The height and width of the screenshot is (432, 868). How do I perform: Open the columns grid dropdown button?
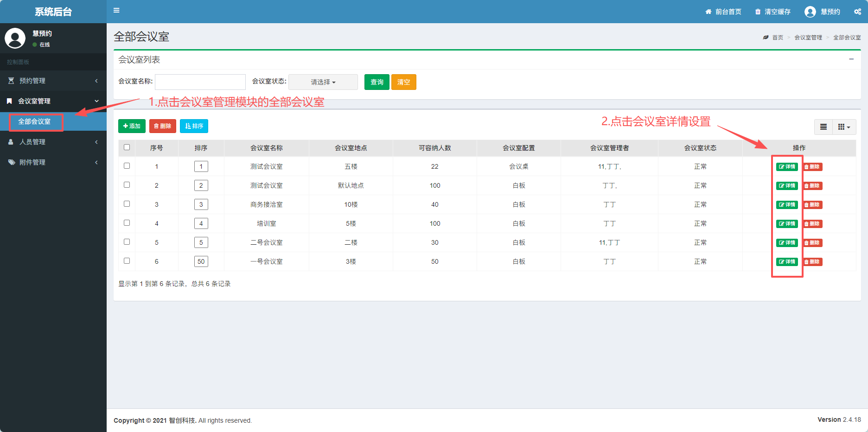[x=844, y=127]
